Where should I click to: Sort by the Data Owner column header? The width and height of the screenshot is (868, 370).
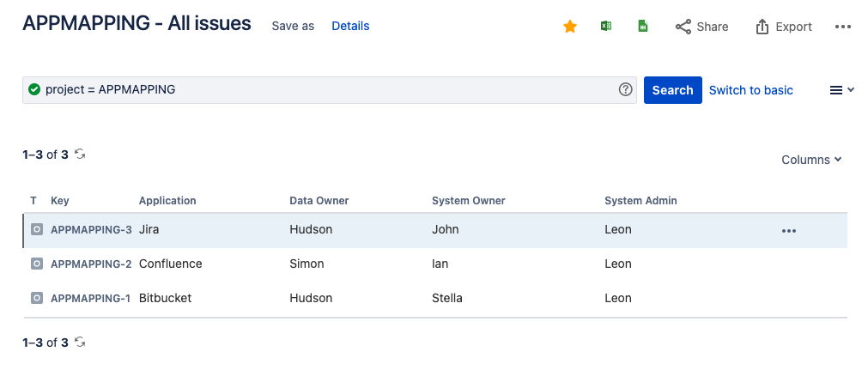click(319, 201)
